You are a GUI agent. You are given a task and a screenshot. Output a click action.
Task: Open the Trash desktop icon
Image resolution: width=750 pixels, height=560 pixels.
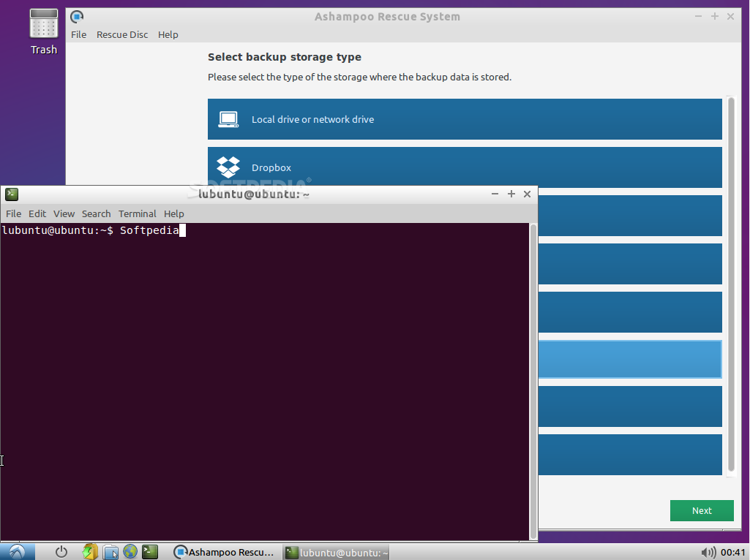point(43,31)
